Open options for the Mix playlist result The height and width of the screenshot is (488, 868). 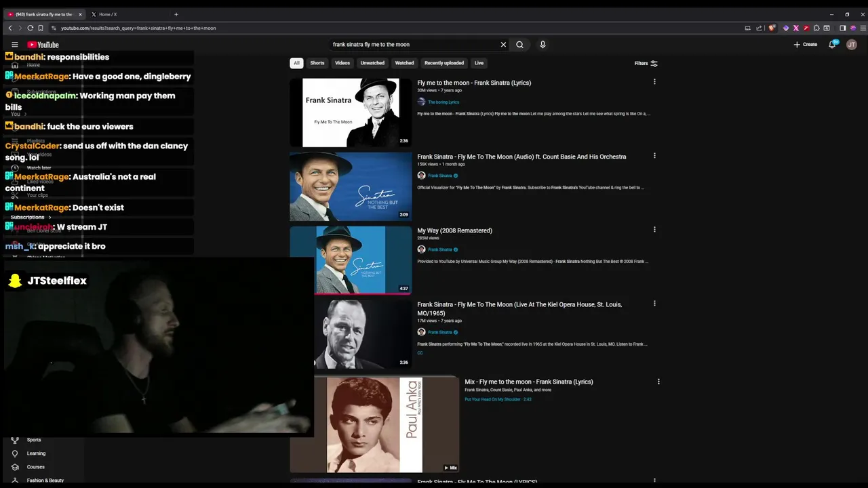point(658,382)
